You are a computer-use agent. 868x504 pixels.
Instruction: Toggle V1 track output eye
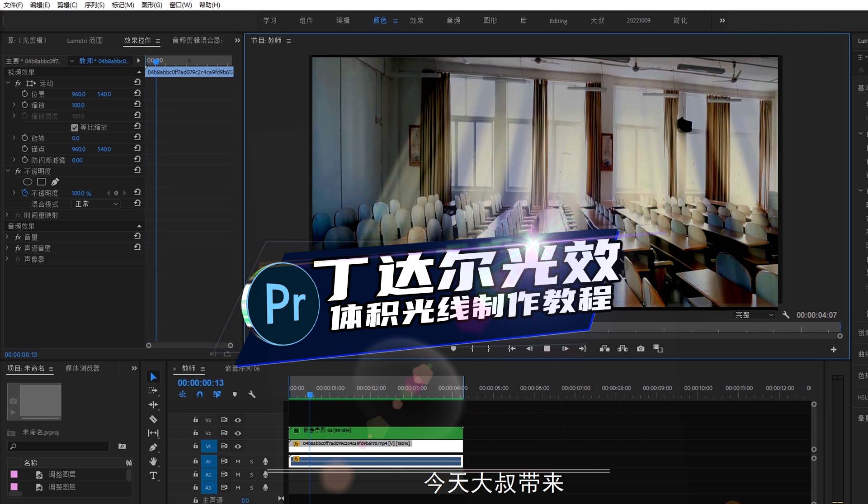point(238,447)
